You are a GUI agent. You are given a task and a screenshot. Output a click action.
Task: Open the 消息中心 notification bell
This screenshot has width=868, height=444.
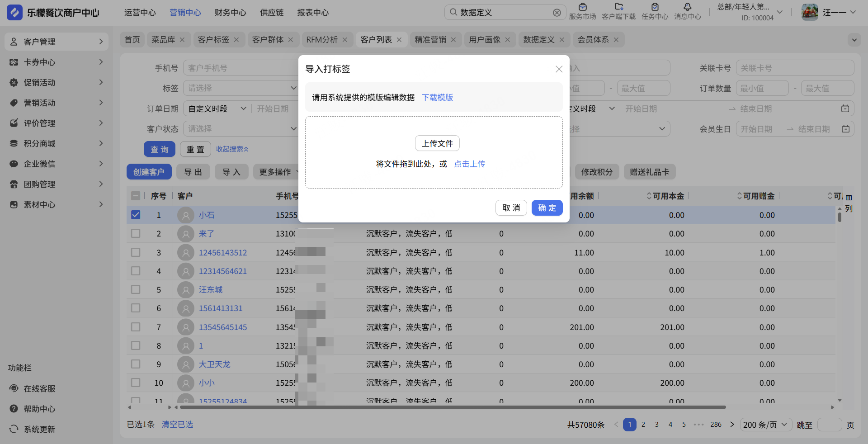coord(687,7)
